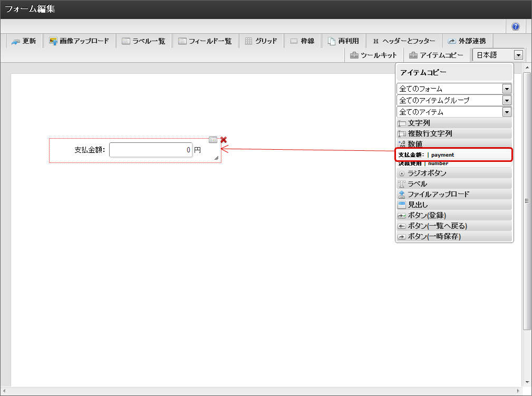This screenshot has width=532, height=396.
Task: Open 画像アップロード image upload
Action: (80, 41)
